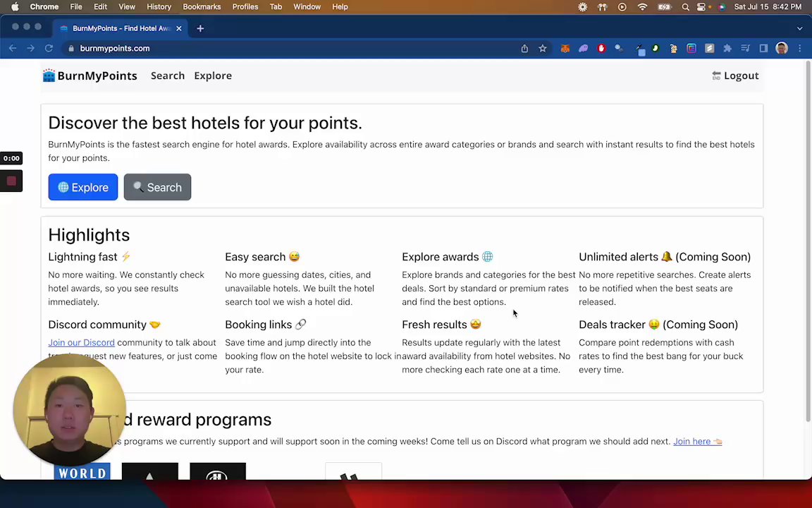Stop the screen recording with the red button

(x=11, y=181)
